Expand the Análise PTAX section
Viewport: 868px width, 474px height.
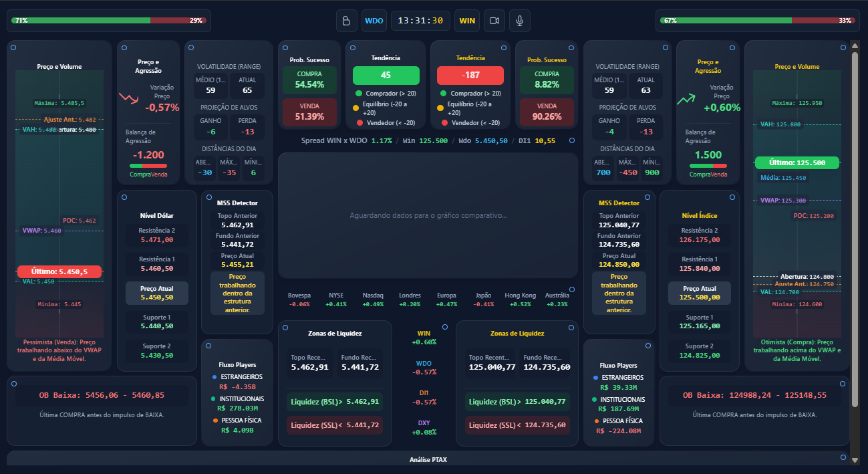click(x=428, y=459)
